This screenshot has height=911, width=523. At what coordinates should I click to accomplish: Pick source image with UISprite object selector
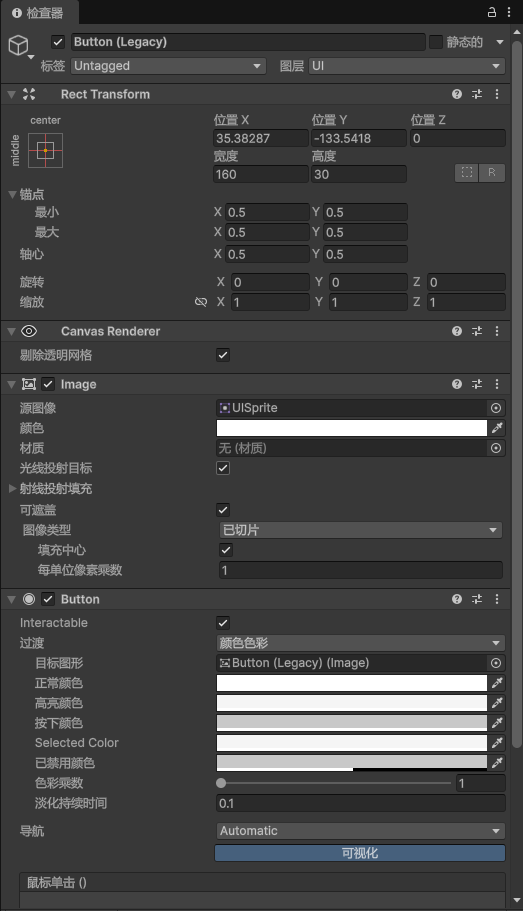(x=496, y=408)
